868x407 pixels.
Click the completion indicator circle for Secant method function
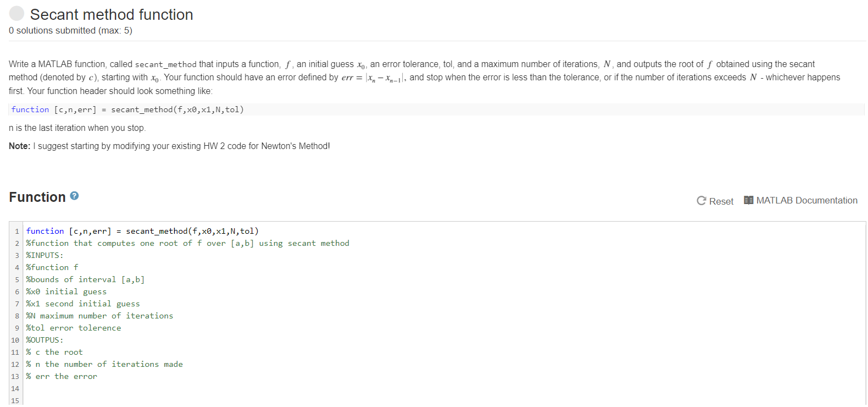tap(16, 13)
